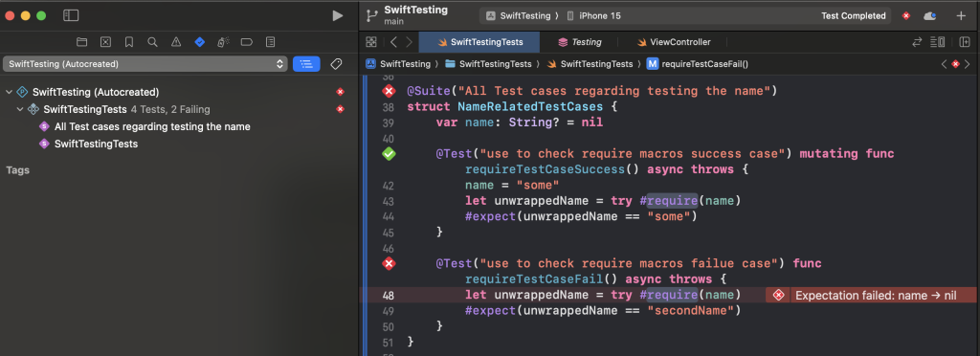Image resolution: width=980 pixels, height=356 pixels.
Task: Open SwiftTesting project in jump bar
Action: coord(398,64)
